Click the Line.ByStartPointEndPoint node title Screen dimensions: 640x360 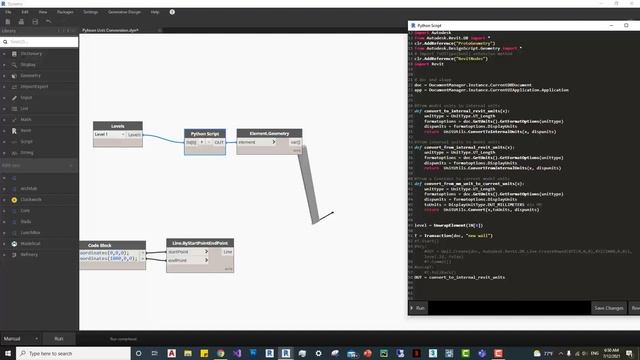pyautogui.click(x=200, y=243)
